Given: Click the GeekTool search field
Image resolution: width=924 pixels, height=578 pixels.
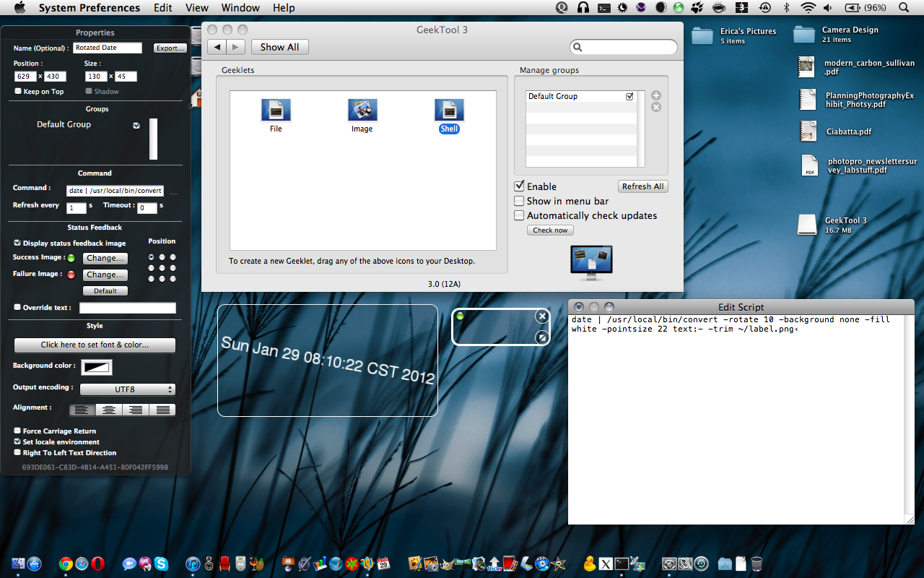Looking at the screenshot, I should [x=624, y=47].
